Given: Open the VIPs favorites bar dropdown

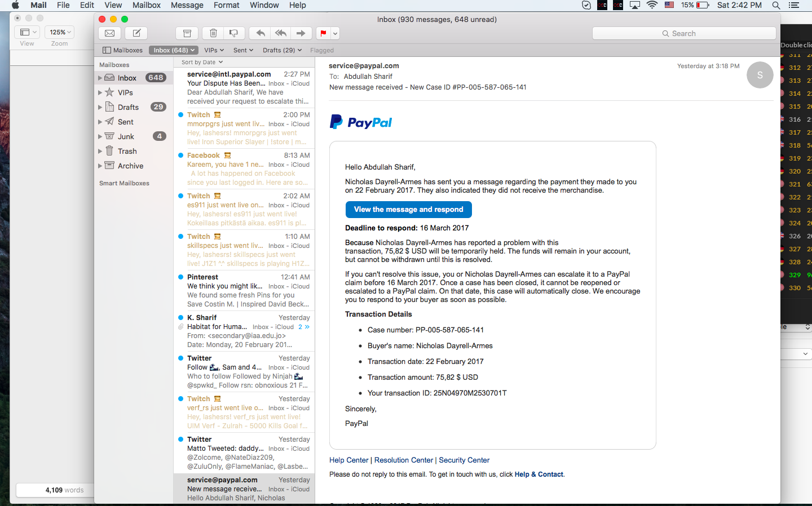Looking at the screenshot, I should 214,50.
